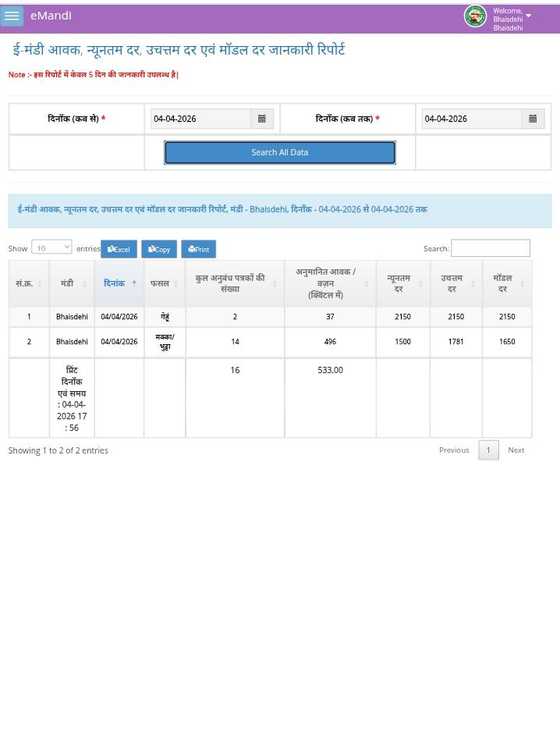Copy table data with Copy button
Image resolution: width=560 pixels, height=754 pixels.
[159, 249]
